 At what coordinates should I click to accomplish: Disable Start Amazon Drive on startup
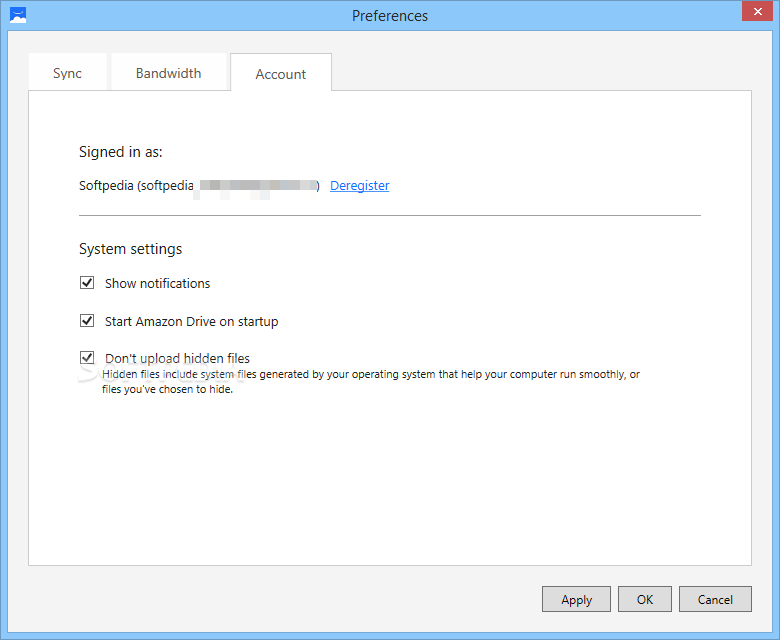[x=87, y=321]
